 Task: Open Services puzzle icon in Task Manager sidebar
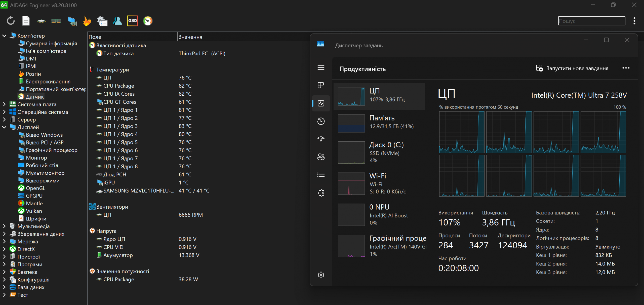point(321,193)
